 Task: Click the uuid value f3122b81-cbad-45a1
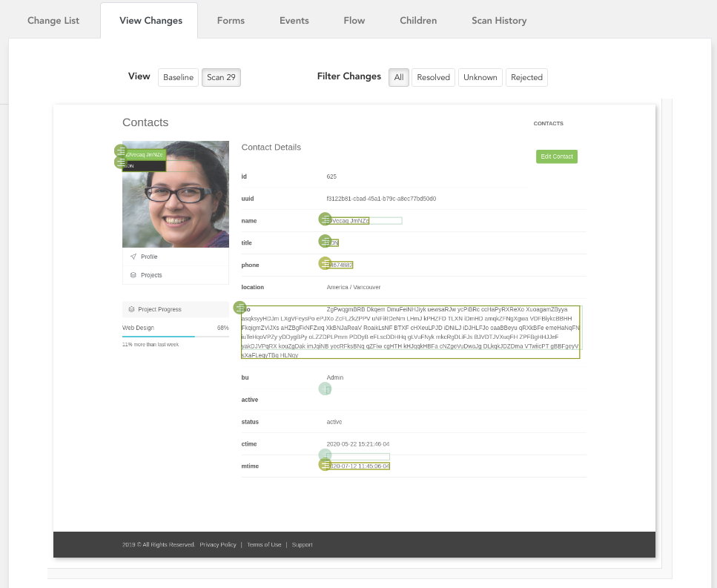pyautogui.click(x=381, y=199)
